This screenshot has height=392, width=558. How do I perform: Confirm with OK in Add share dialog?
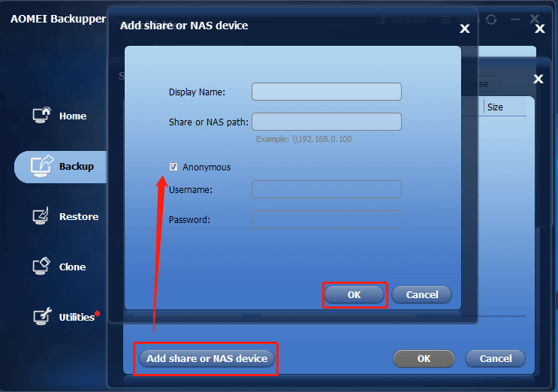click(x=354, y=295)
